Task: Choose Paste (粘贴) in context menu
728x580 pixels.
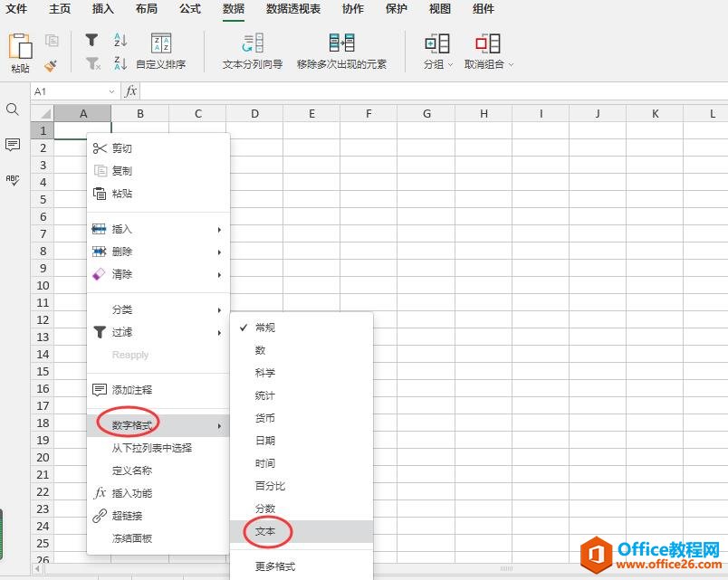Action: coord(158,194)
